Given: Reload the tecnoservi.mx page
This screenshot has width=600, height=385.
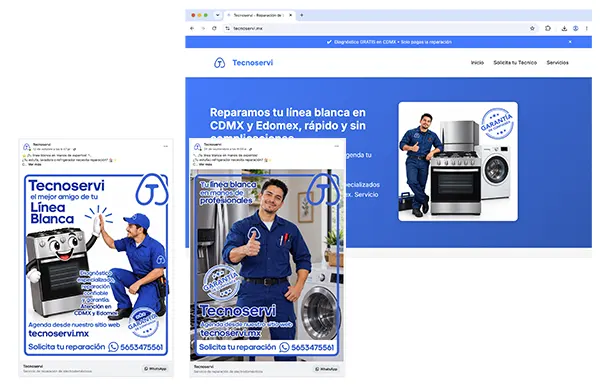Looking at the screenshot, I should [214, 28].
